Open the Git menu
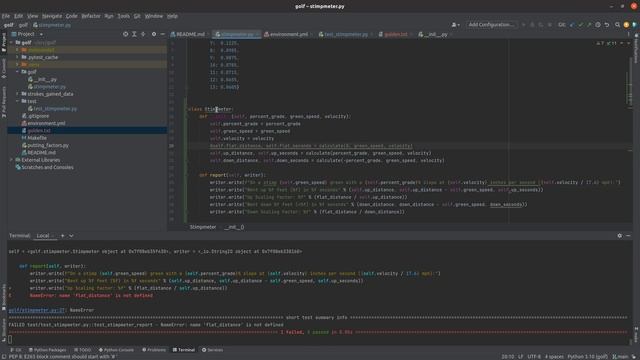The height and width of the screenshot is (360, 640). tap(137, 16)
